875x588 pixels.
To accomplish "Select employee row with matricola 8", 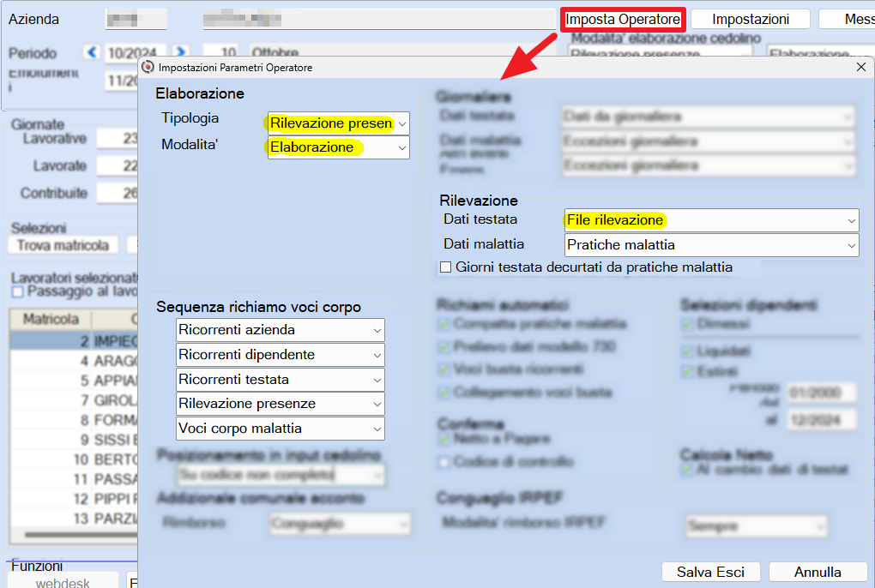I will (74, 420).
